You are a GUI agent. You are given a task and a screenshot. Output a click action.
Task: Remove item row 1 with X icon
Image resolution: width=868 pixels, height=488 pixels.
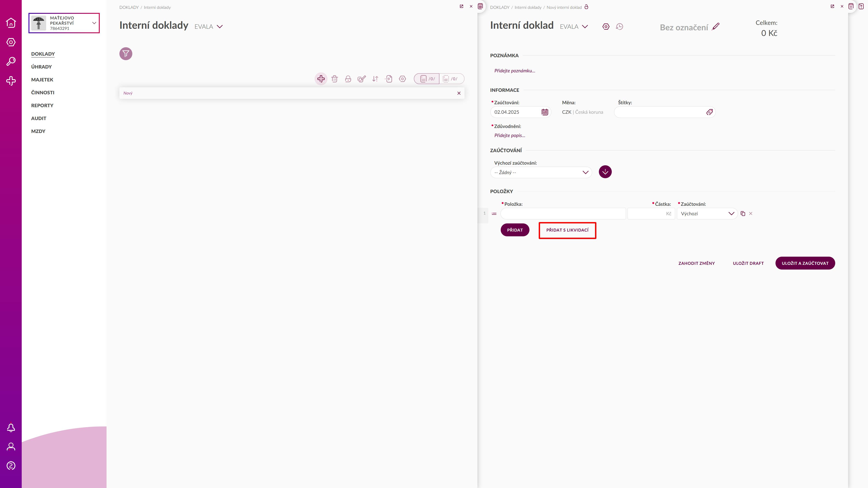click(751, 214)
